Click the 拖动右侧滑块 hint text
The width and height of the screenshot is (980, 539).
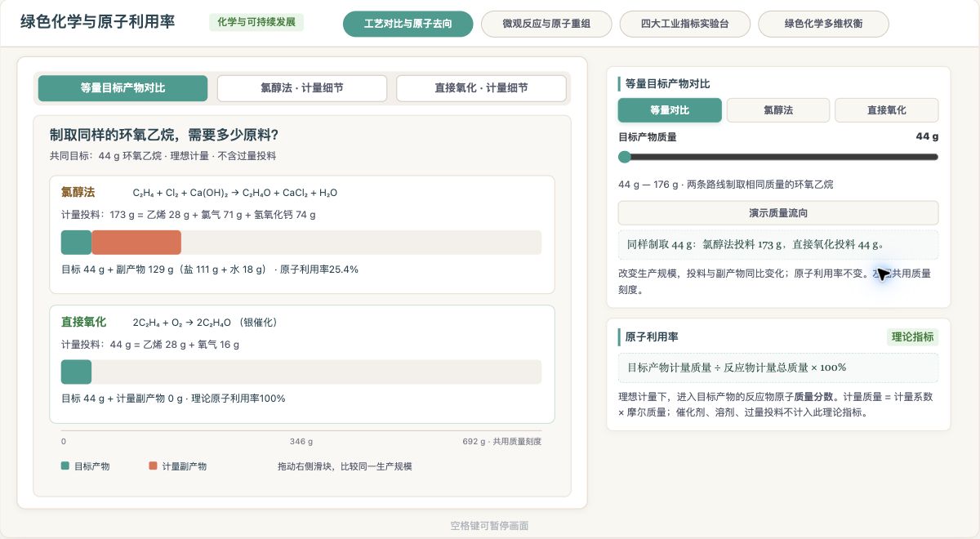pyautogui.click(x=345, y=466)
